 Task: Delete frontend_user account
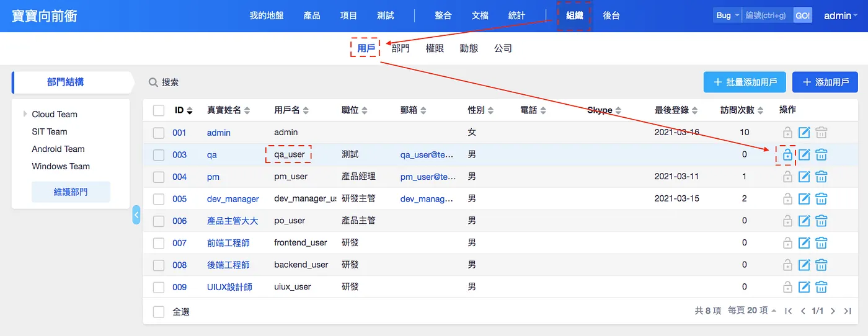pos(821,243)
